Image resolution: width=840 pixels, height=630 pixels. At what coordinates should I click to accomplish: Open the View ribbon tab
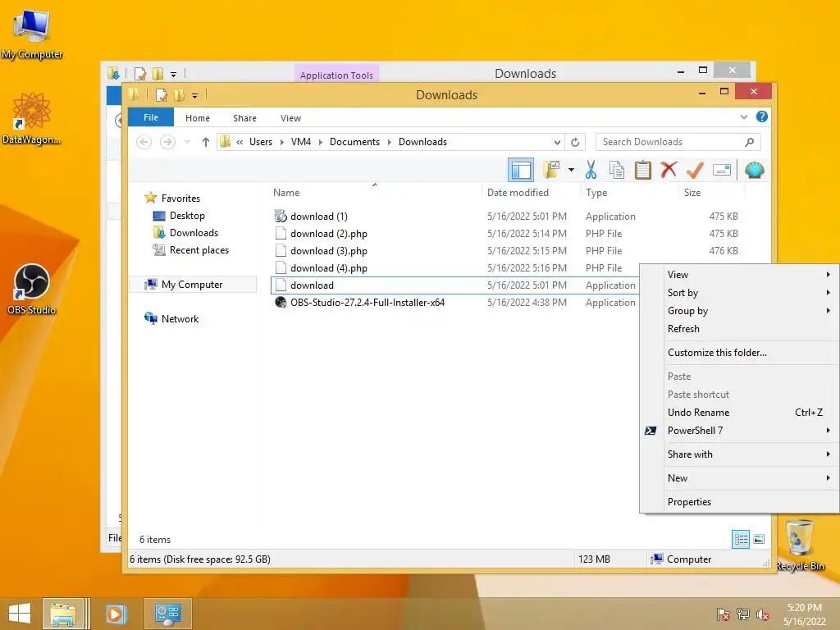tap(291, 118)
